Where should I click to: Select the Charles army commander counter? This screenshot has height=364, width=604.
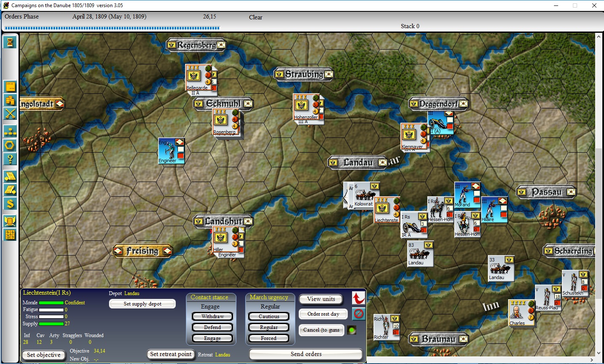(x=522, y=313)
